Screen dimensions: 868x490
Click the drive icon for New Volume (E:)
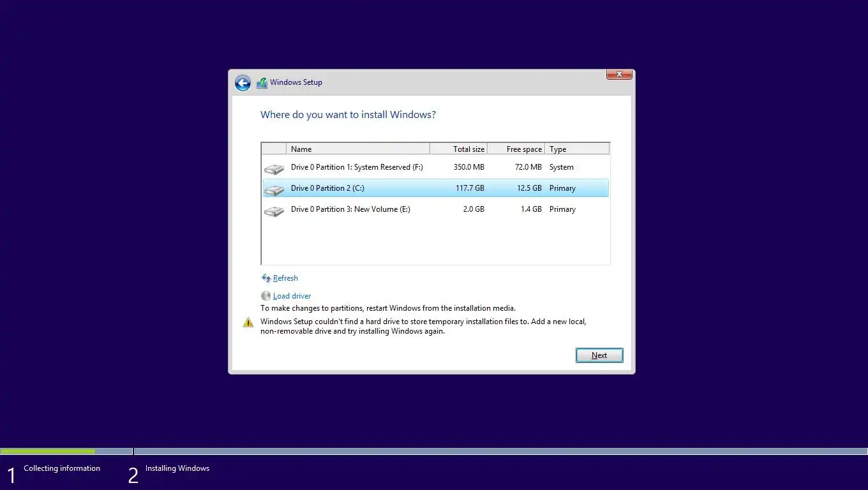coord(274,211)
